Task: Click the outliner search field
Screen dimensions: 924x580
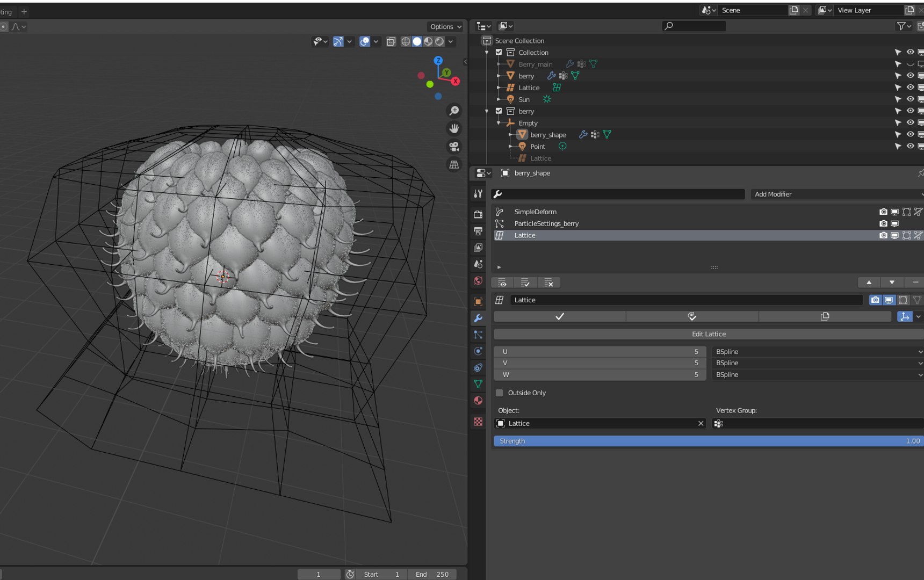Action: tap(694, 26)
